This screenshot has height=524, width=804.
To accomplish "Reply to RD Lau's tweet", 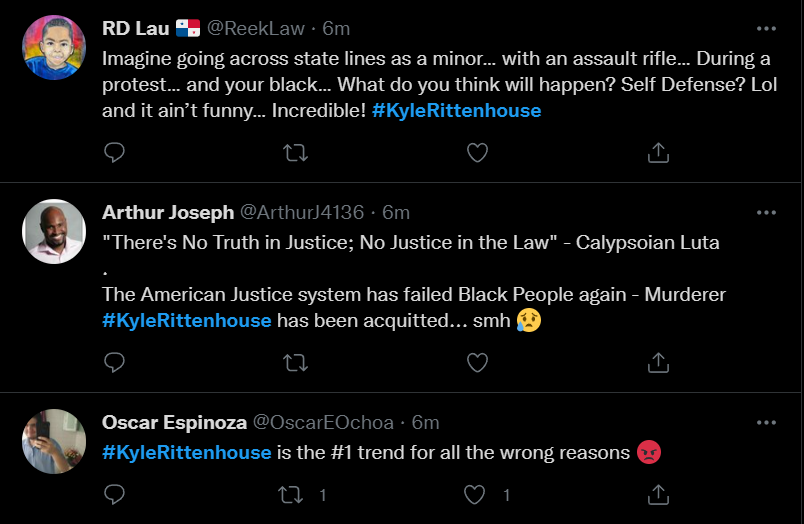I will 115,152.
